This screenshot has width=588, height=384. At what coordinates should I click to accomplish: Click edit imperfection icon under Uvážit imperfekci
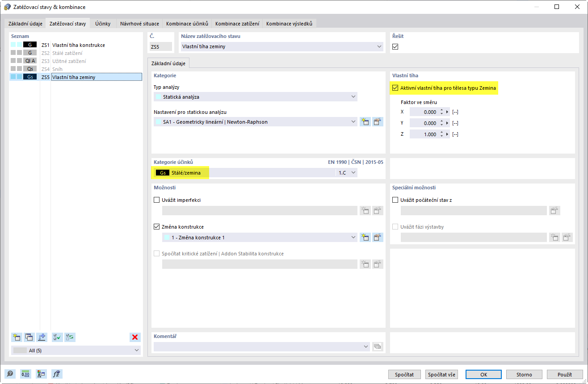tap(378, 211)
